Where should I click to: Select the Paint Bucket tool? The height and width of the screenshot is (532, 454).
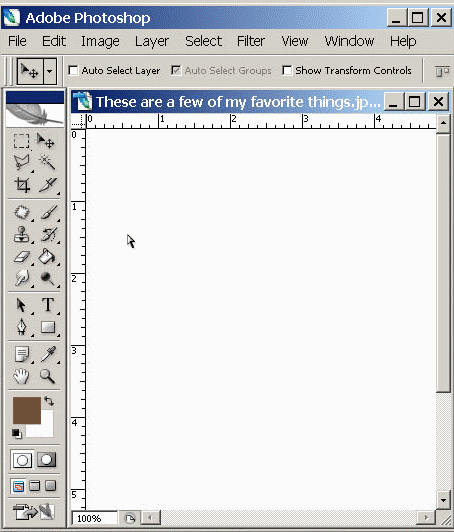pyautogui.click(x=47, y=257)
